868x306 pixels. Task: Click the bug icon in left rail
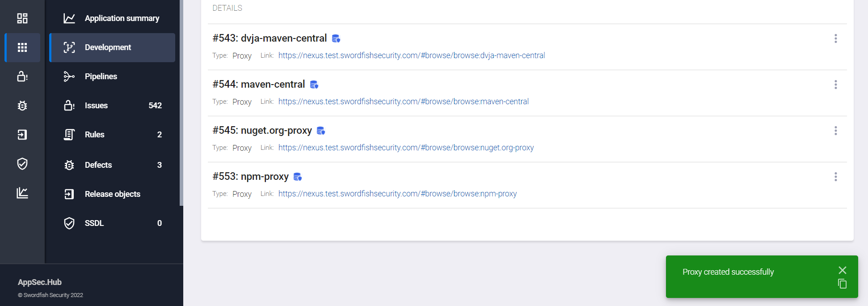coord(22,106)
